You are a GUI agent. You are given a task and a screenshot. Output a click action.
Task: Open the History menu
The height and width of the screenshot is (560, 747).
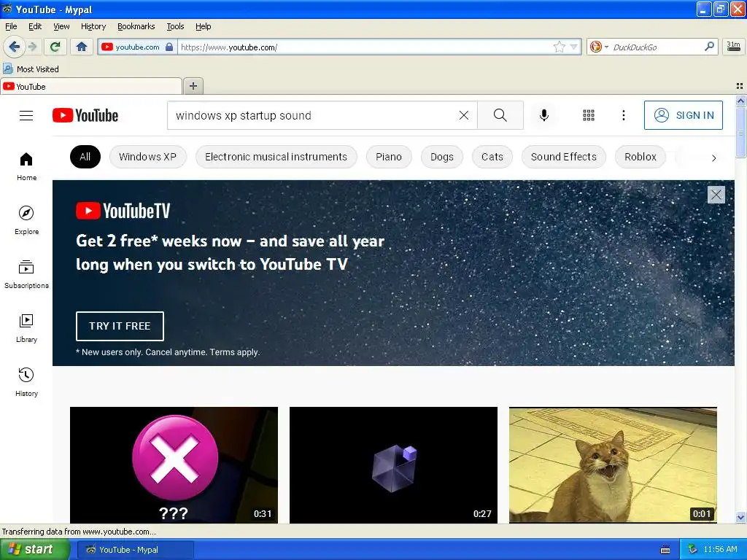[93, 26]
